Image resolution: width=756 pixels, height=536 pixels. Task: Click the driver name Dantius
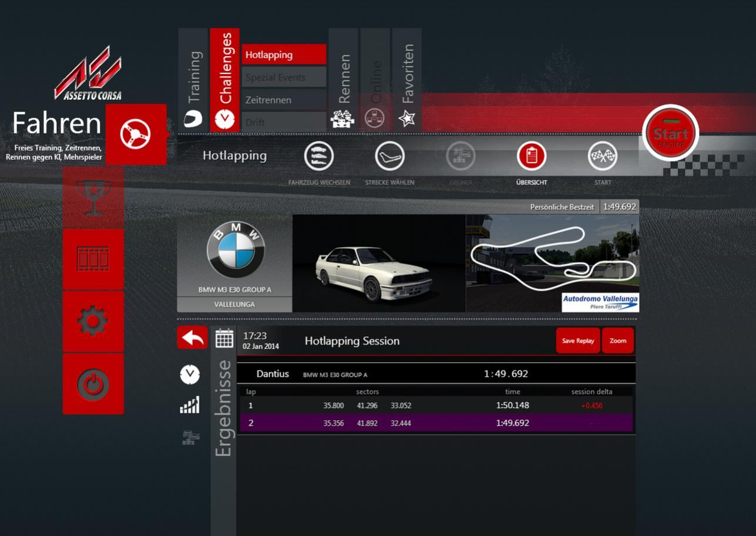273,373
